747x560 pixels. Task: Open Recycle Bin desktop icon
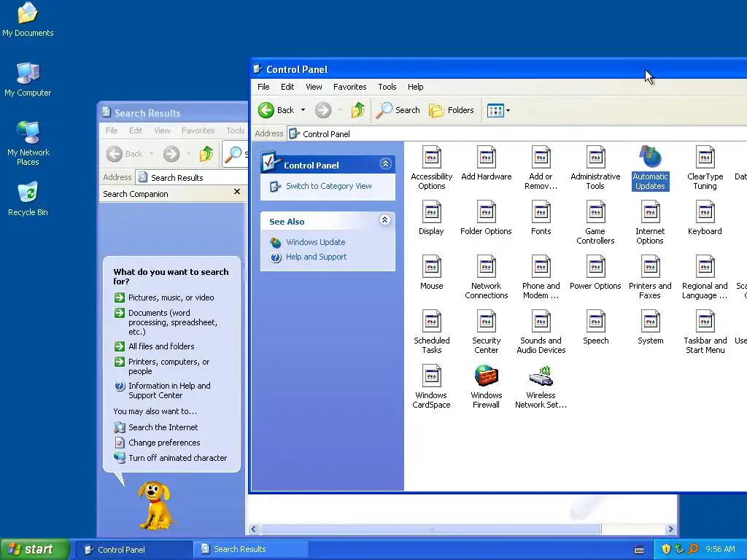coord(28,198)
